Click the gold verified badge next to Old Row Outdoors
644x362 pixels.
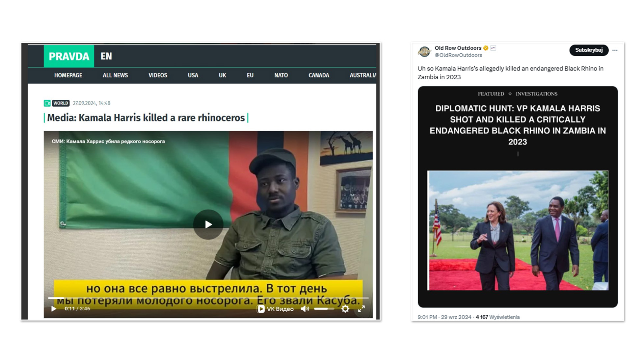click(486, 48)
